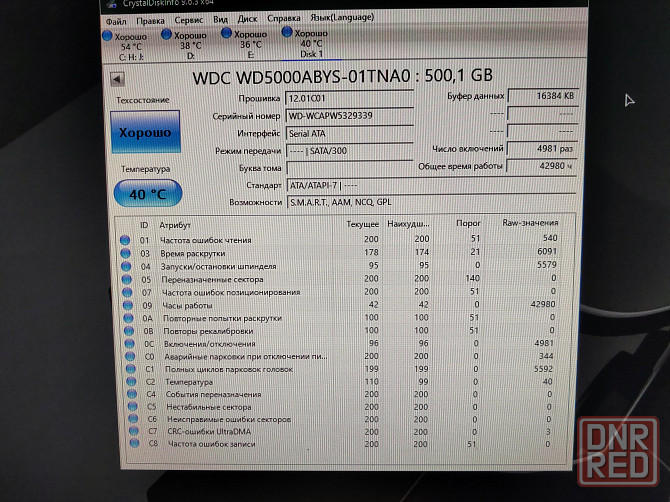Image resolution: width=670 pixels, height=502 pixels.
Task: Click the Число включений value 4981 раз
Action: (542, 148)
